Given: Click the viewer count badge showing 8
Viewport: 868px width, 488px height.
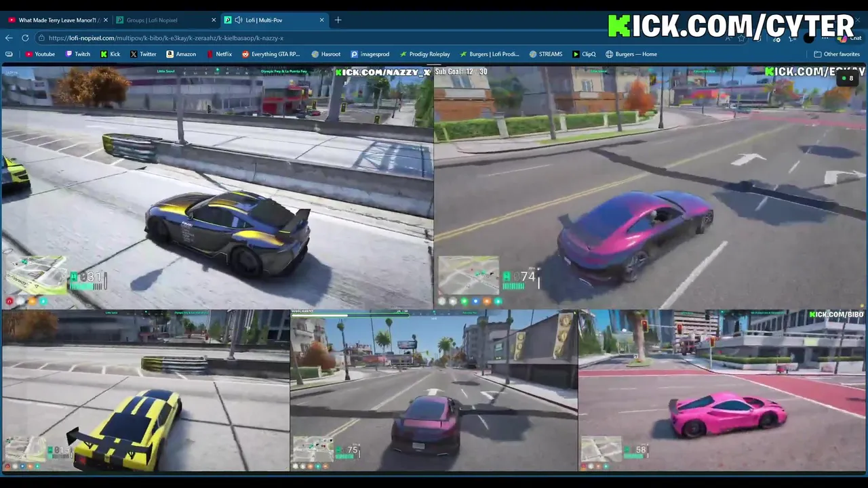Looking at the screenshot, I should [x=847, y=79].
